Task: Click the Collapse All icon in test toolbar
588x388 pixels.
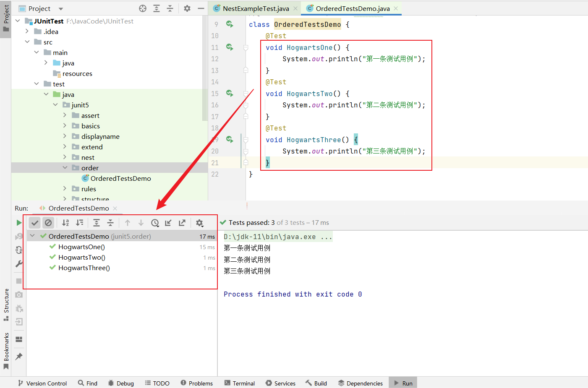Action: click(110, 223)
